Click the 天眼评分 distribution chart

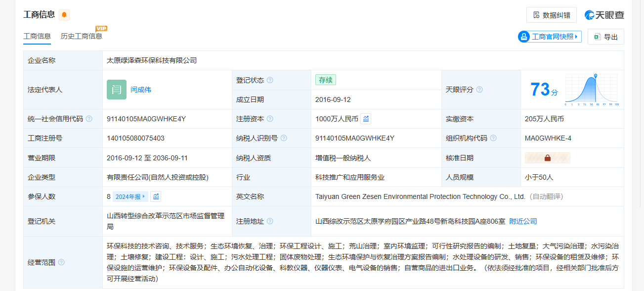tap(592, 90)
